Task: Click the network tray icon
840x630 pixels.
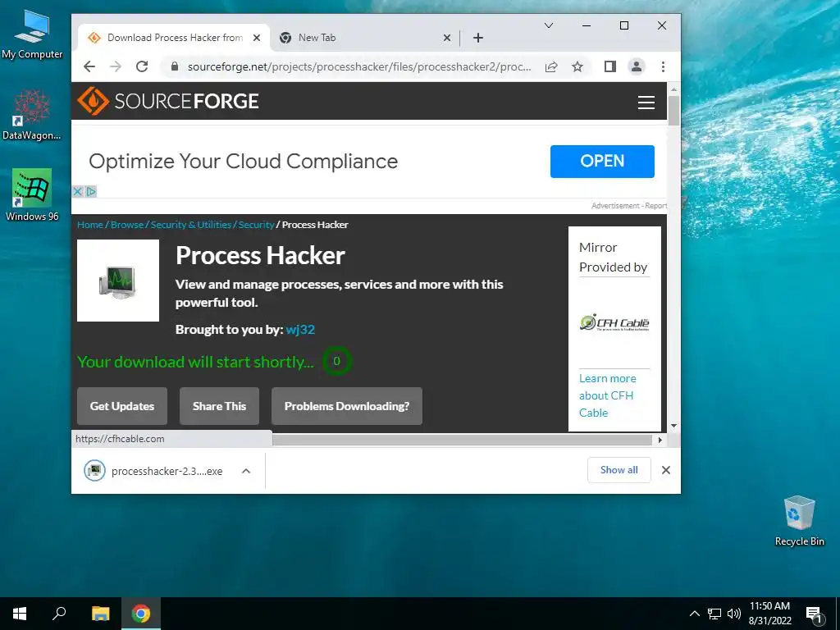Action: pyautogui.click(x=714, y=614)
